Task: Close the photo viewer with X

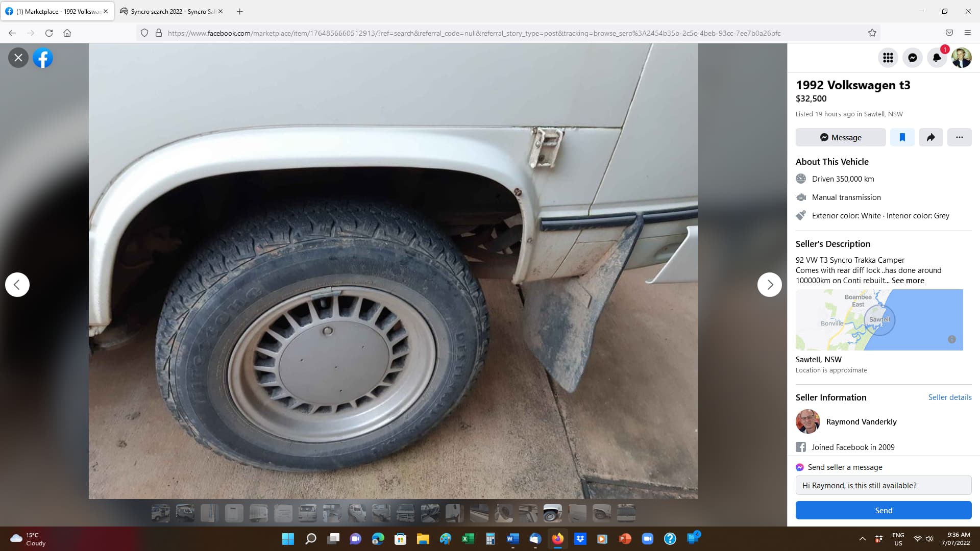Action: pyautogui.click(x=18, y=58)
